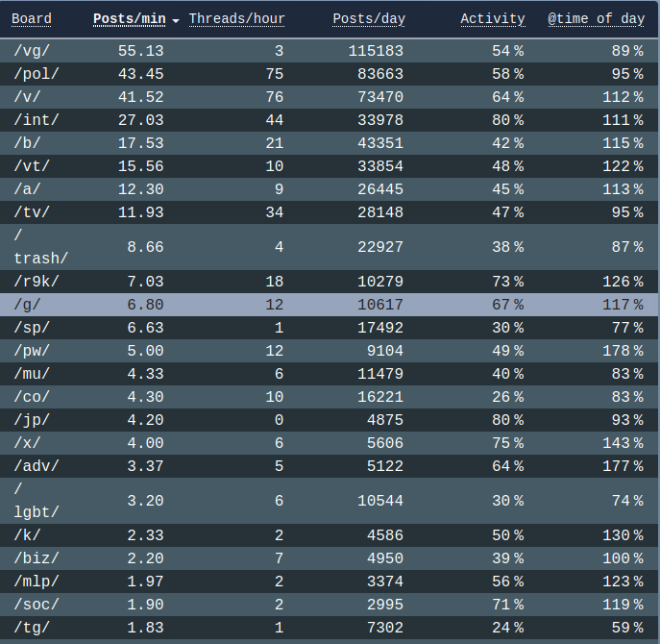Screen dimensions: 660x644
Task: Select the 177 % time-of-day value
Action: (x=623, y=466)
